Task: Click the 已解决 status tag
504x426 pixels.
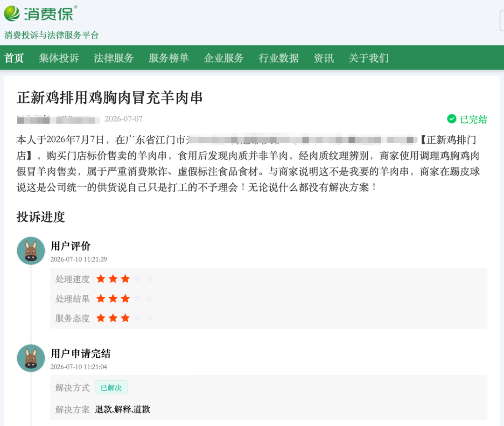Action: (111, 387)
